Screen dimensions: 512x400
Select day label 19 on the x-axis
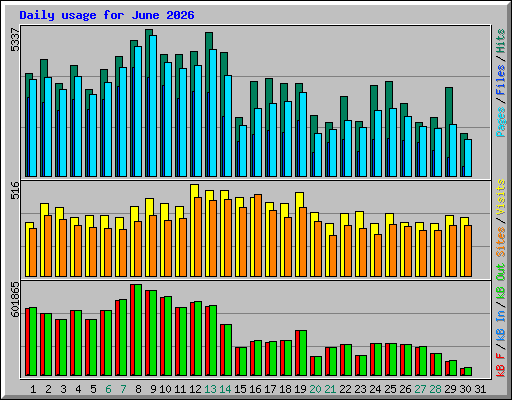click(x=300, y=389)
